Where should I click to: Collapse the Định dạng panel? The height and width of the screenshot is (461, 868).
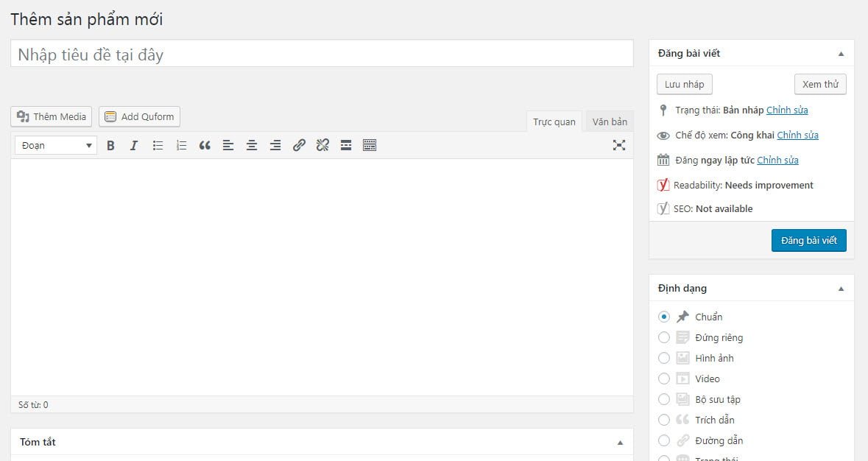(841, 289)
